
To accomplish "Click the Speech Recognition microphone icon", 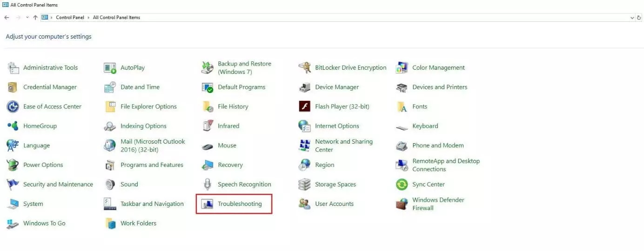I will 208,185.
